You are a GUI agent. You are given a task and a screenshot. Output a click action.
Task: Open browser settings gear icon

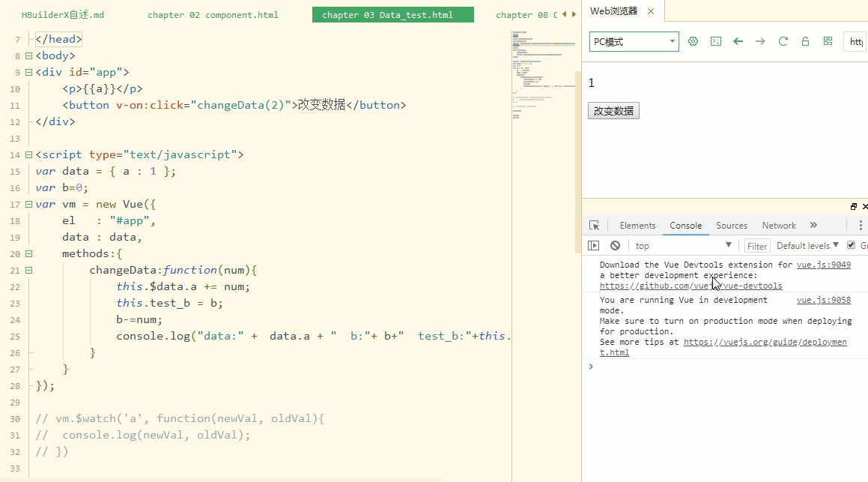click(693, 41)
